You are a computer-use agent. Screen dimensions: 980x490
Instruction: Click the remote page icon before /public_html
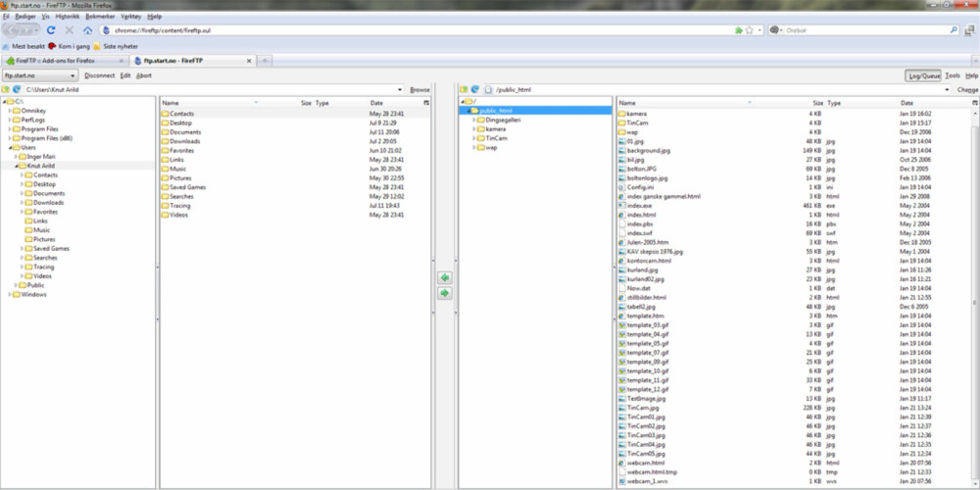click(x=489, y=89)
